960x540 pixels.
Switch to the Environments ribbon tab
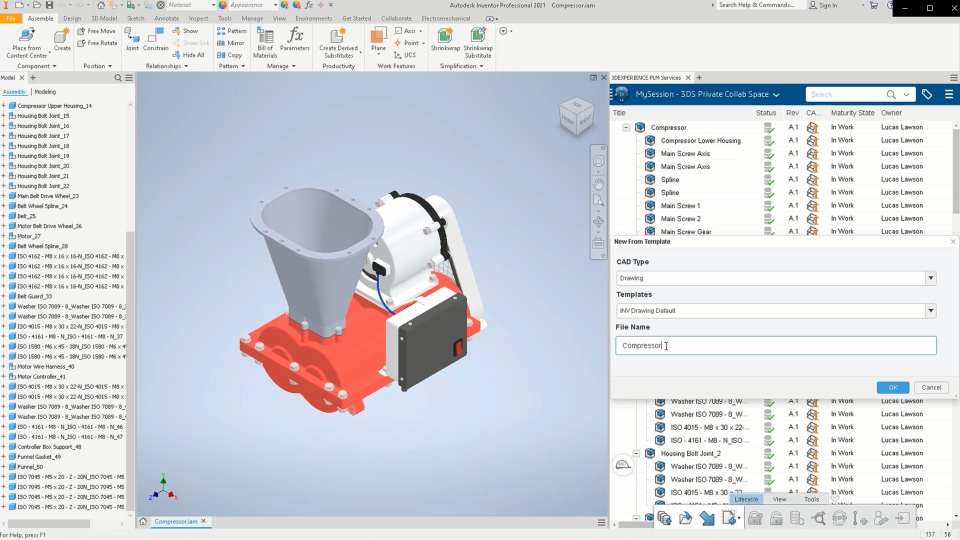[313, 18]
